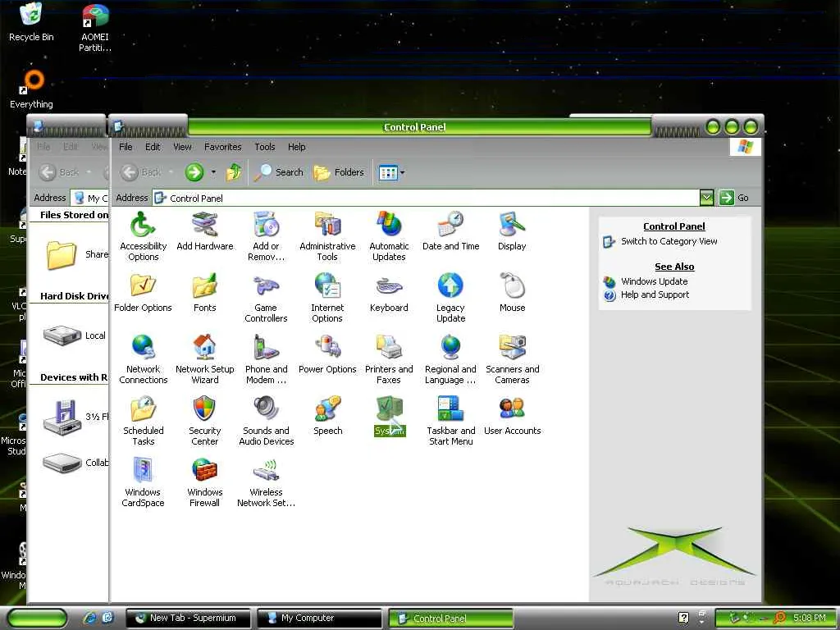The width and height of the screenshot is (840, 630).
Task: Open Regional and Language options icon
Action: point(450,359)
